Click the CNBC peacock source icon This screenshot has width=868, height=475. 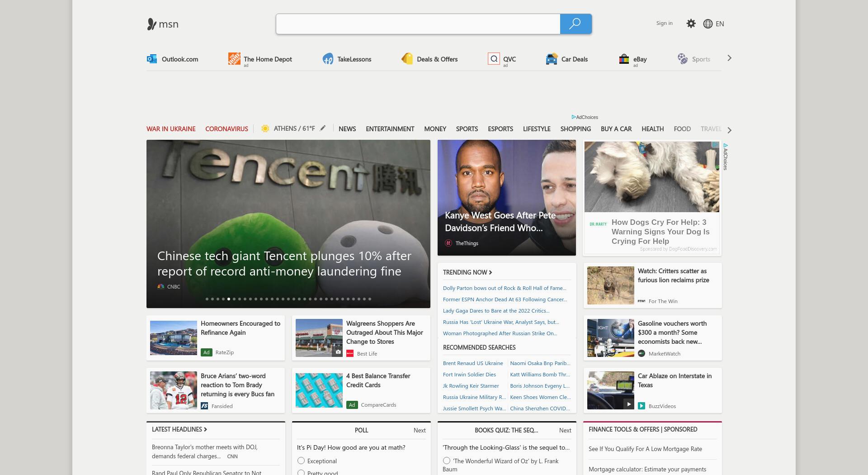coord(160,286)
